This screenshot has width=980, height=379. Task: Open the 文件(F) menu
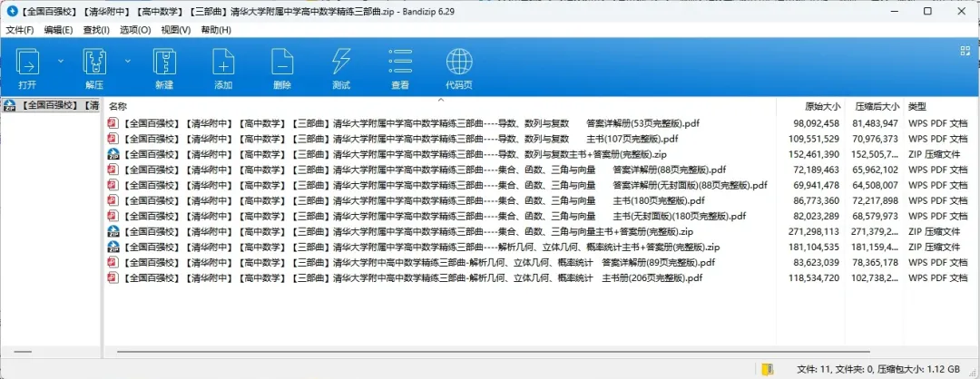click(20, 30)
